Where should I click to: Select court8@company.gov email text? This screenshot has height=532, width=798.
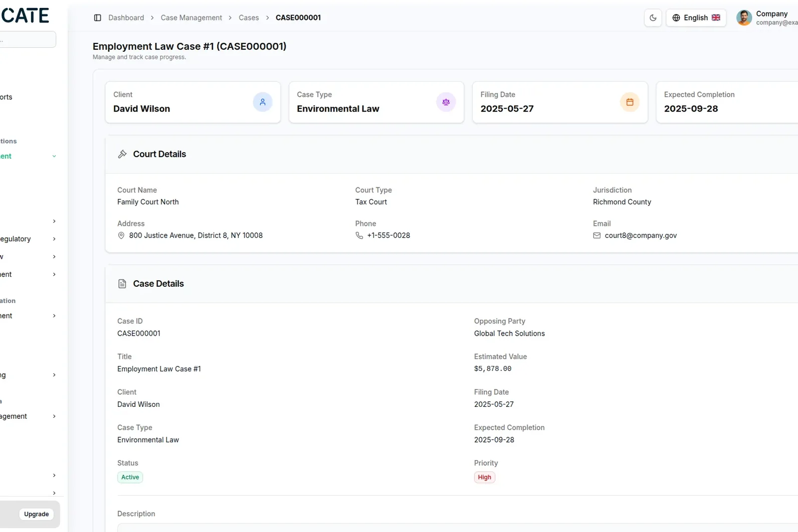640,235
